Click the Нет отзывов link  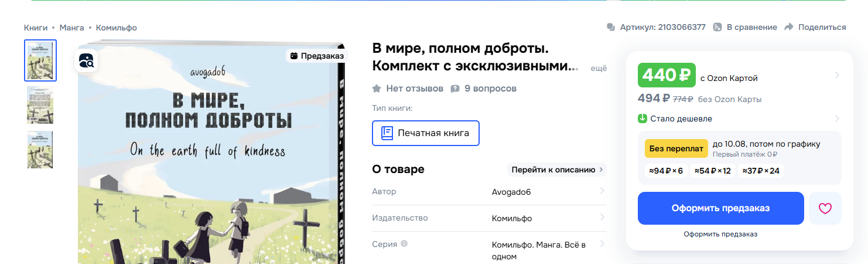(x=415, y=89)
